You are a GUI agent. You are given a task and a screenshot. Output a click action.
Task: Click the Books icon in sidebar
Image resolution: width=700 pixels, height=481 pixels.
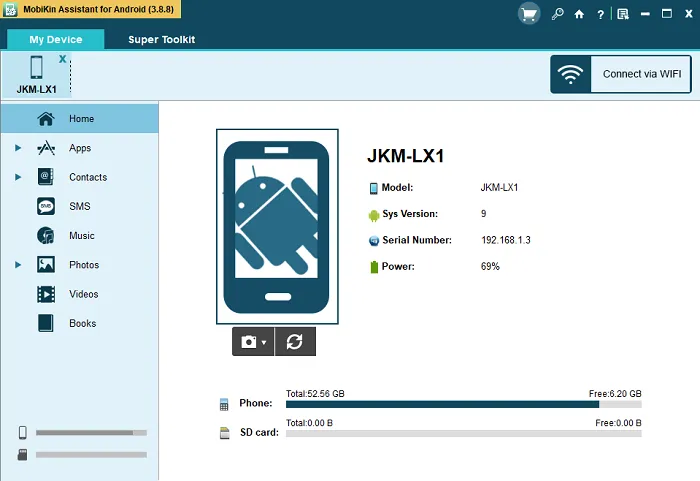tap(46, 323)
